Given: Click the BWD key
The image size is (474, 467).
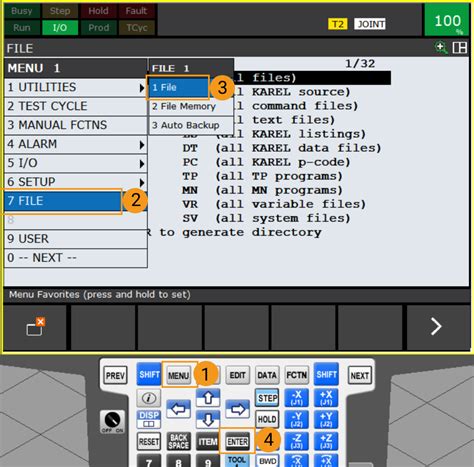Looking at the screenshot, I should point(267,461).
